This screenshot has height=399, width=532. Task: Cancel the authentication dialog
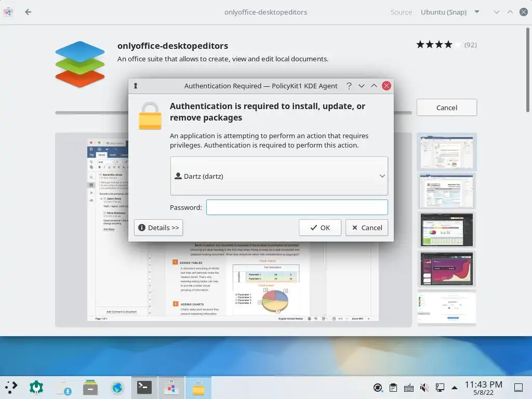[x=367, y=228]
